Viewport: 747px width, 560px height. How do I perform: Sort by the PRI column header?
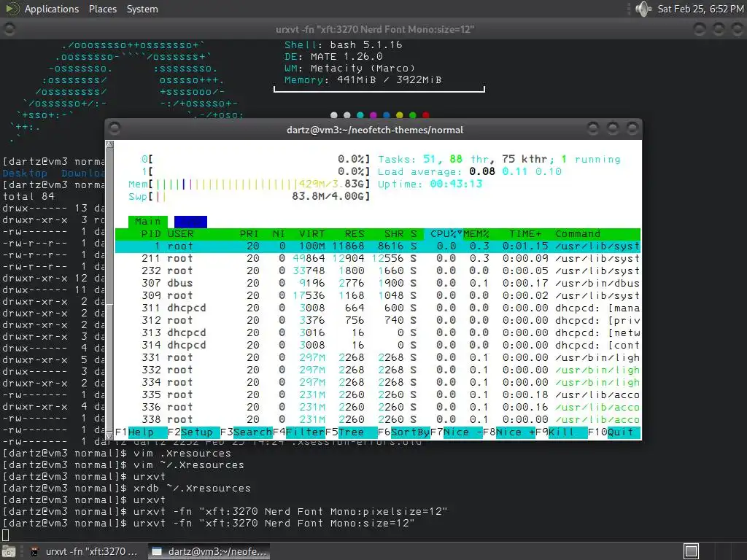pyautogui.click(x=249, y=234)
